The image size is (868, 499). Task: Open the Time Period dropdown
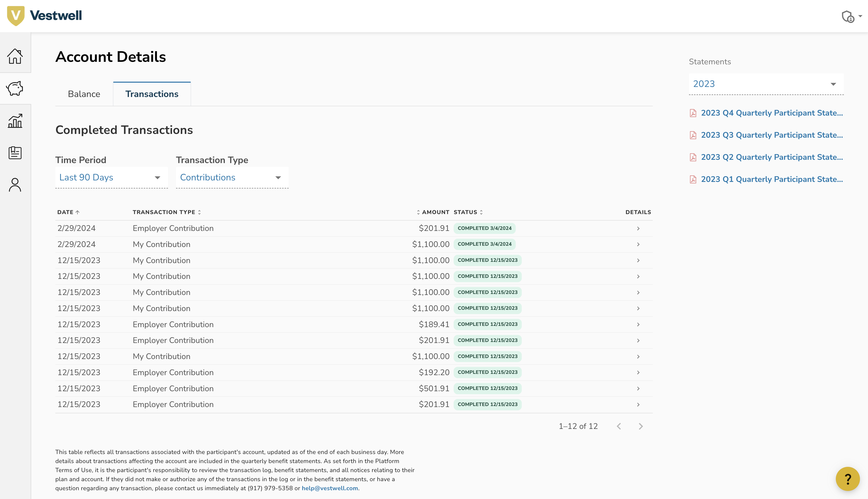click(111, 178)
